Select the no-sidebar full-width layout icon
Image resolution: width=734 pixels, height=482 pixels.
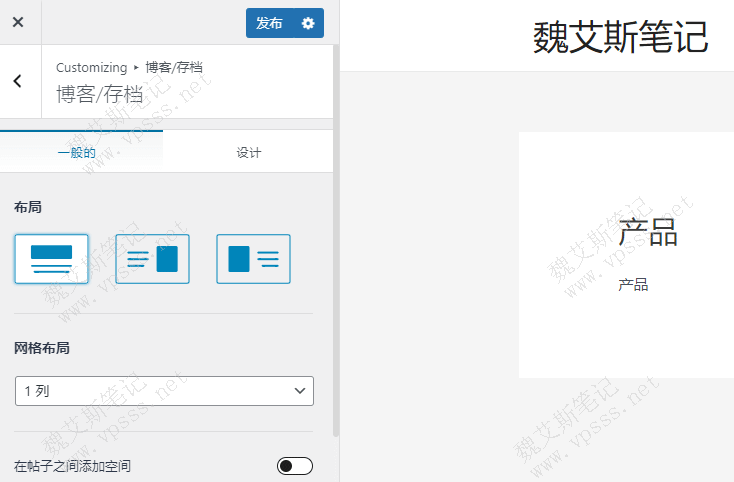click(51, 259)
